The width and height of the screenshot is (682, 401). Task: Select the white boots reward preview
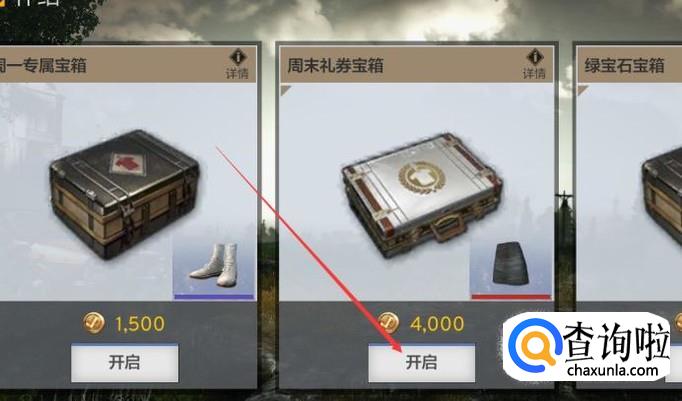pyautogui.click(x=214, y=265)
